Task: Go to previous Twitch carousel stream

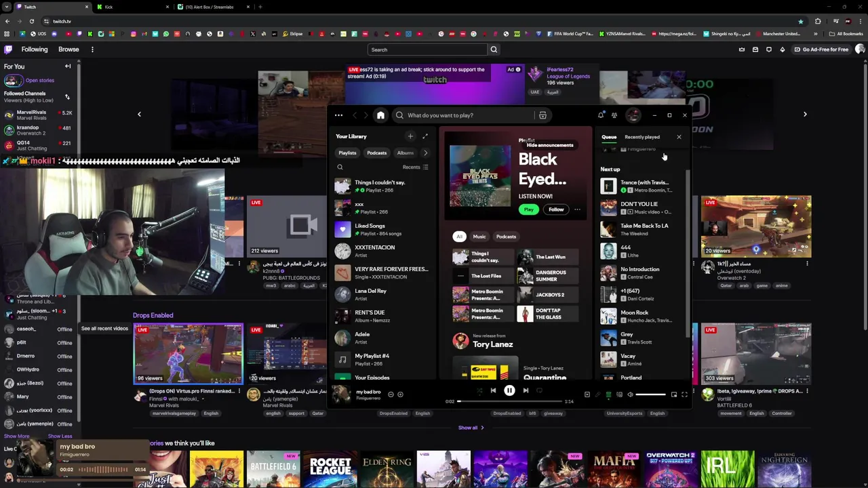Action: [139, 115]
